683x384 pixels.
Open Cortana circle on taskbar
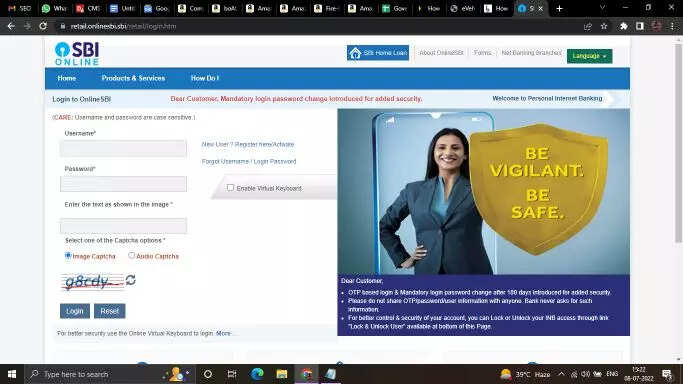point(208,374)
